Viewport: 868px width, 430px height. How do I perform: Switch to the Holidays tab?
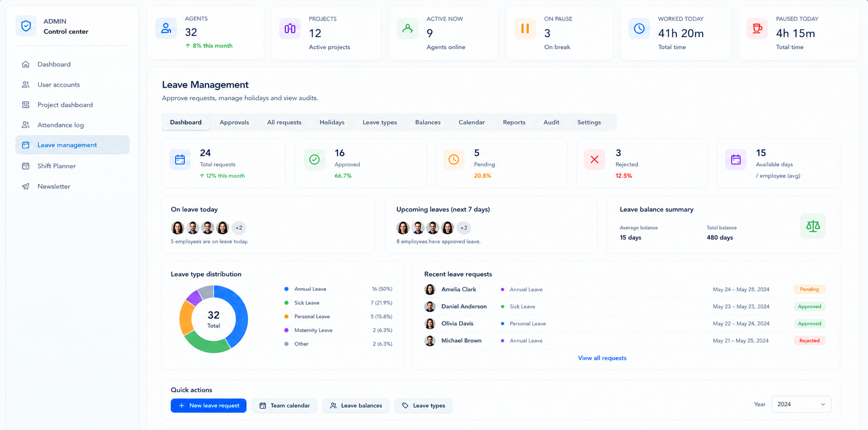point(332,122)
